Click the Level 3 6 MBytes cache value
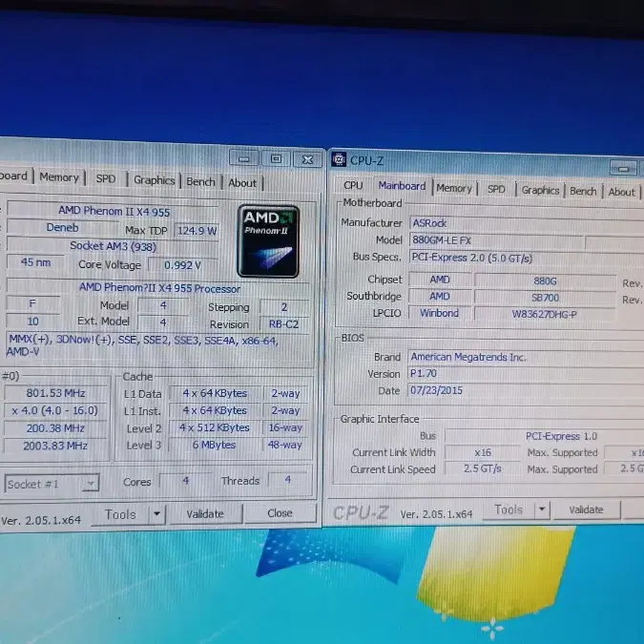 [214, 445]
